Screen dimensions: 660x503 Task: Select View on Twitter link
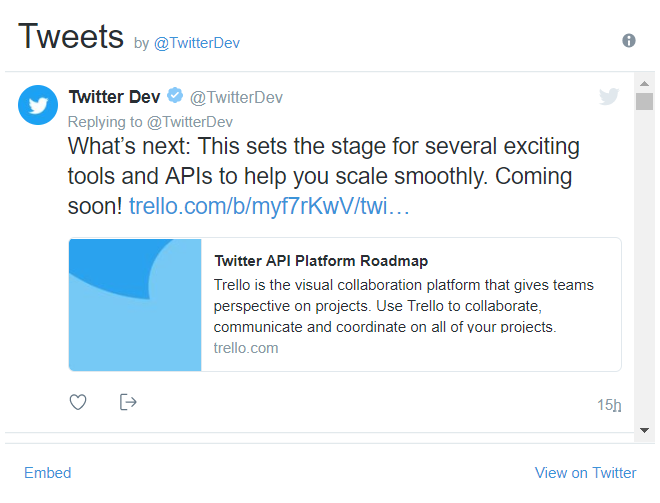pyautogui.click(x=585, y=473)
